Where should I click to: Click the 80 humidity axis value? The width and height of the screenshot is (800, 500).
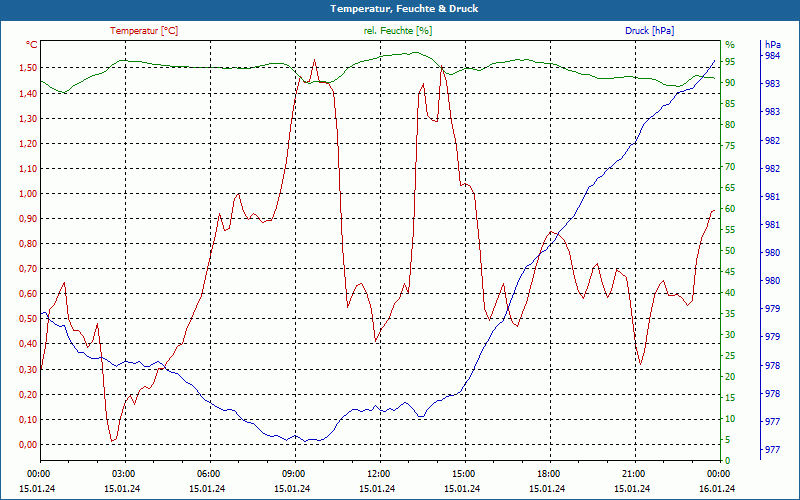click(730, 124)
